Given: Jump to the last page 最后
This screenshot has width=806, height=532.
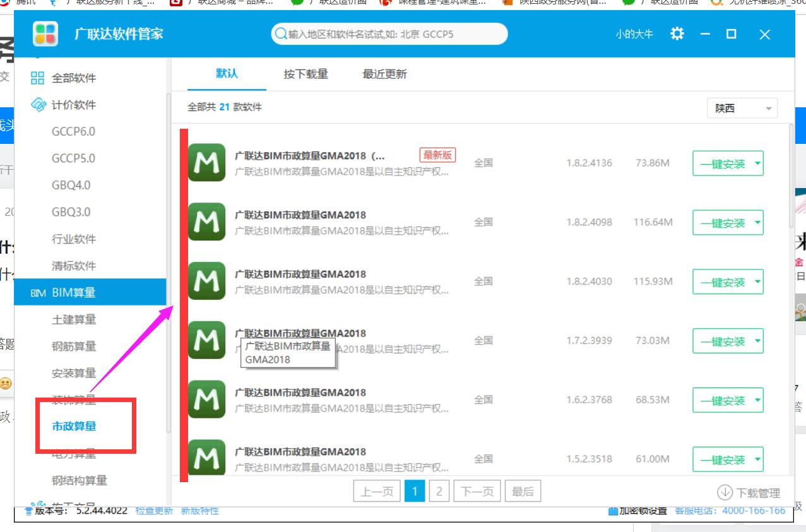Looking at the screenshot, I should point(523,492).
